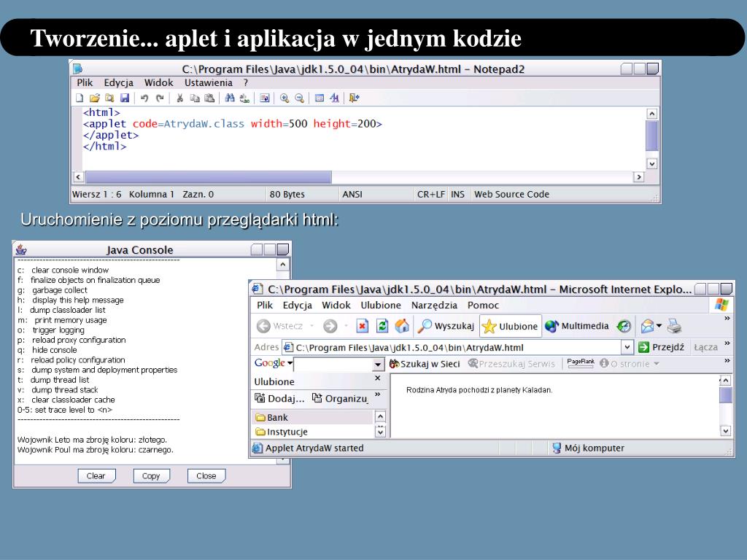The image size is (747, 560).
Task: Save the file using Notepad2's floppy icon
Action: pyautogui.click(x=125, y=98)
